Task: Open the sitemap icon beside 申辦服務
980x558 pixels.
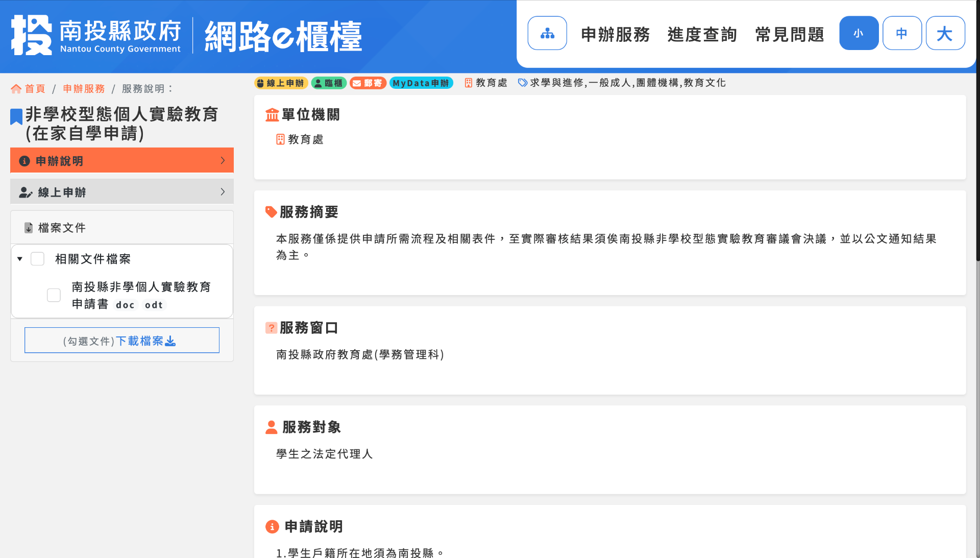Action: (547, 33)
